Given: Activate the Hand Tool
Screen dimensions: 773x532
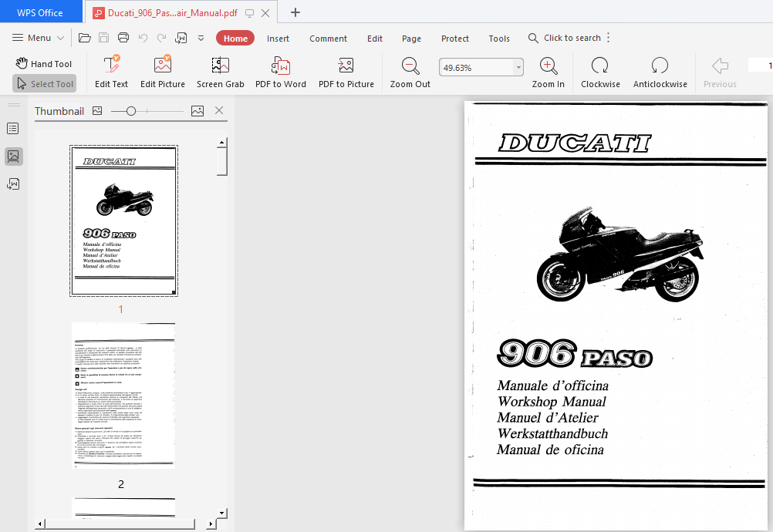Looking at the screenshot, I should [44, 63].
